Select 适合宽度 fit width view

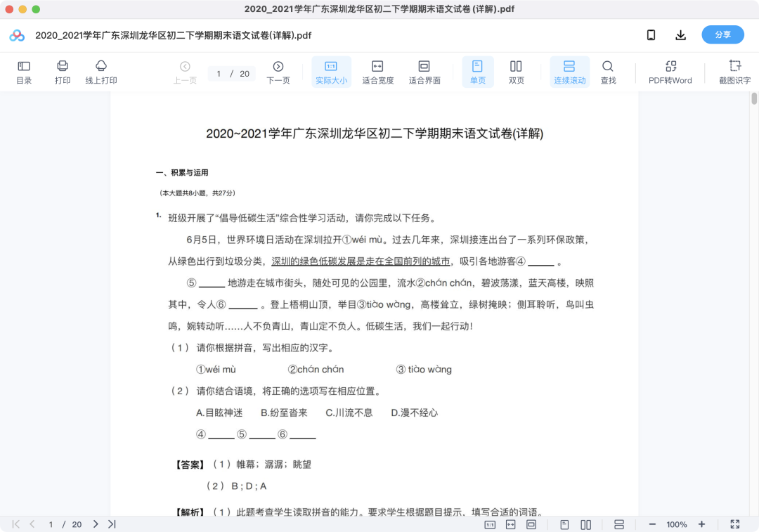point(377,72)
